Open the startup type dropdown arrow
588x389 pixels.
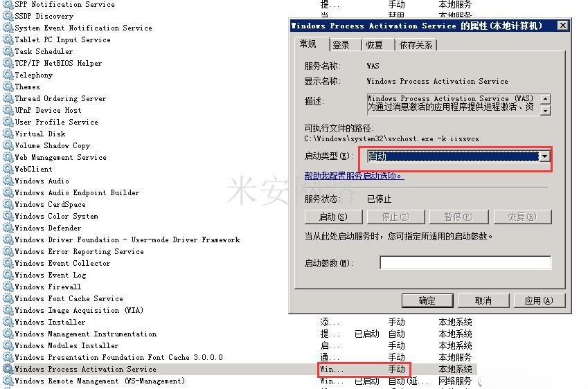[x=544, y=156]
